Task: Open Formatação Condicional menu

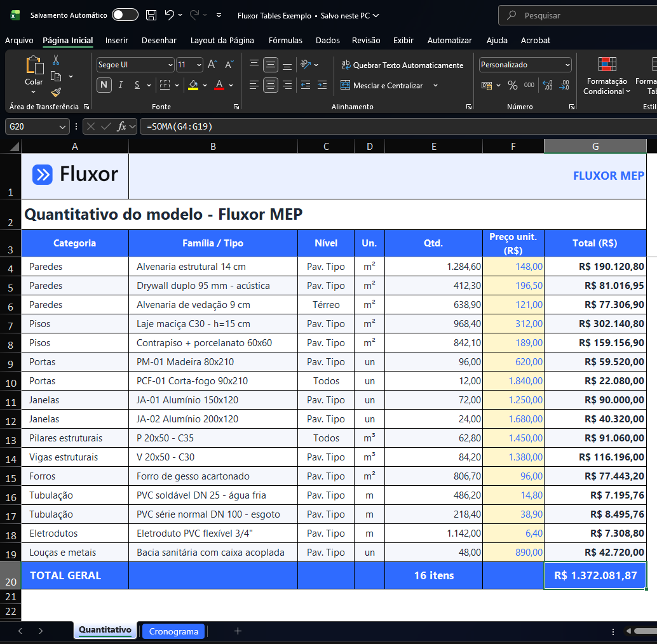Action: 607,76
